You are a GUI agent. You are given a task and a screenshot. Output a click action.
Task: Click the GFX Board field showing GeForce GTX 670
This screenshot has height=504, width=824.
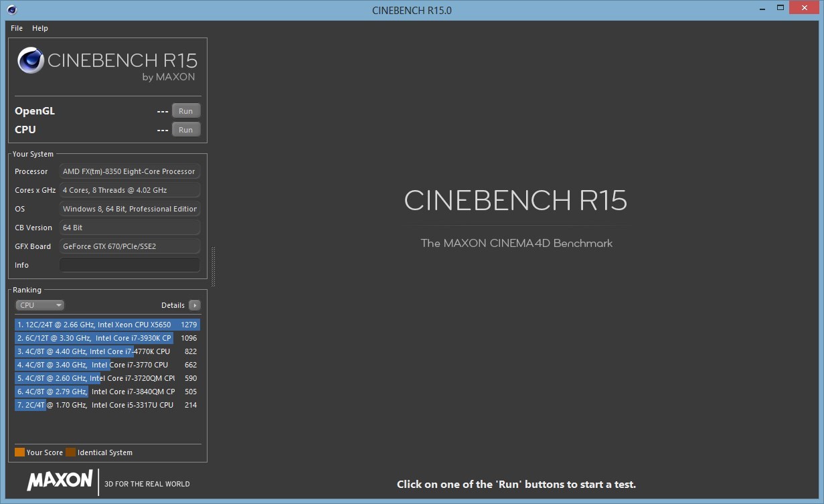point(129,246)
